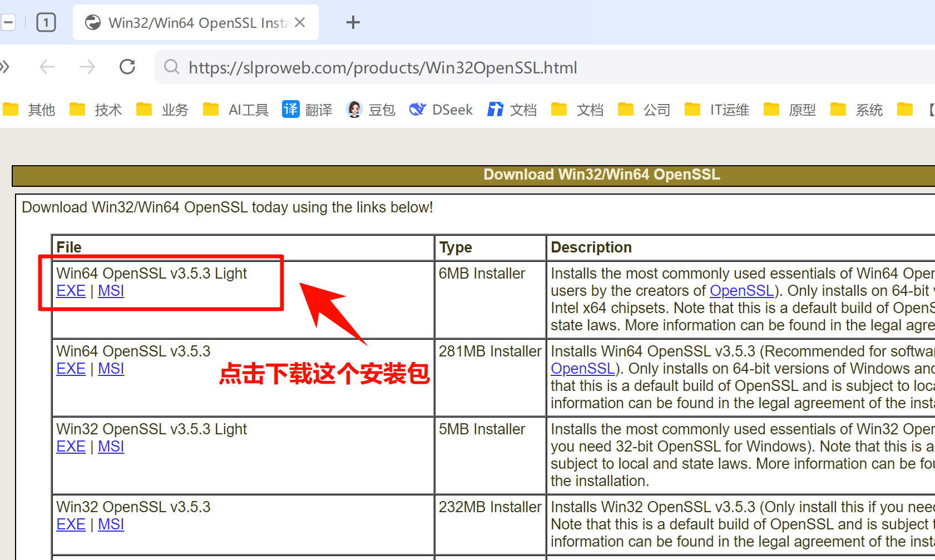Open the IT运维 bookmarks folder
The width and height of the screenshot is (935, 560).
click(x=717, y=110)
